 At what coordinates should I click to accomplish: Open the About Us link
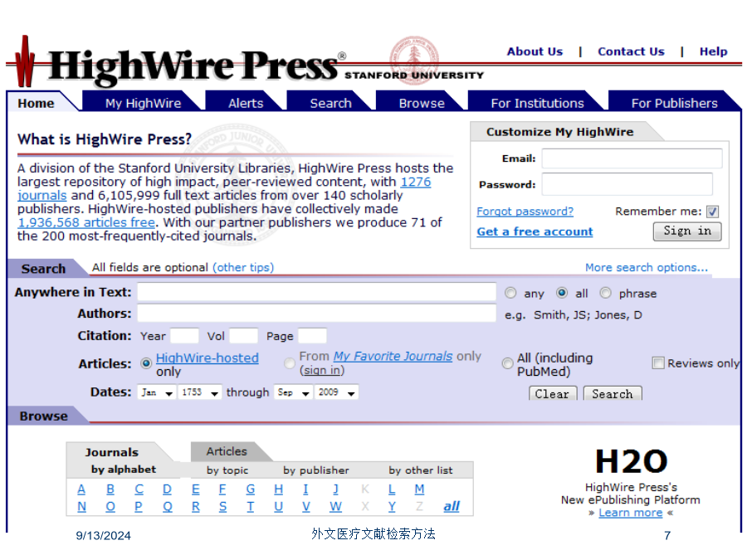coord(535,51)
